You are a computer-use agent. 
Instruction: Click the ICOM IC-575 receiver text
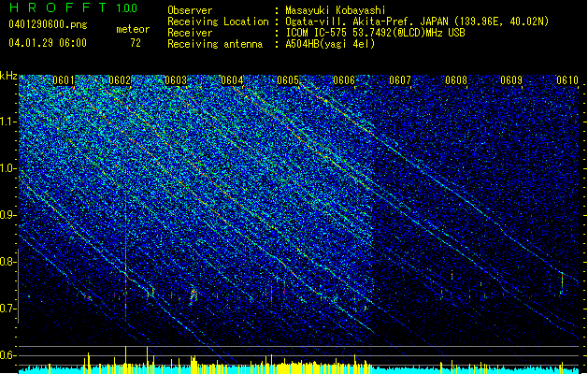click(375, 33)
